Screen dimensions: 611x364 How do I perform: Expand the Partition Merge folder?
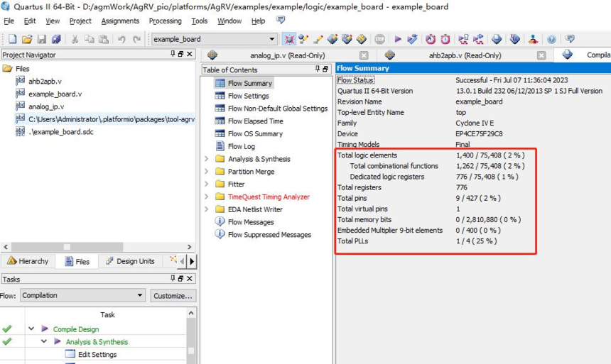(207, 171)
